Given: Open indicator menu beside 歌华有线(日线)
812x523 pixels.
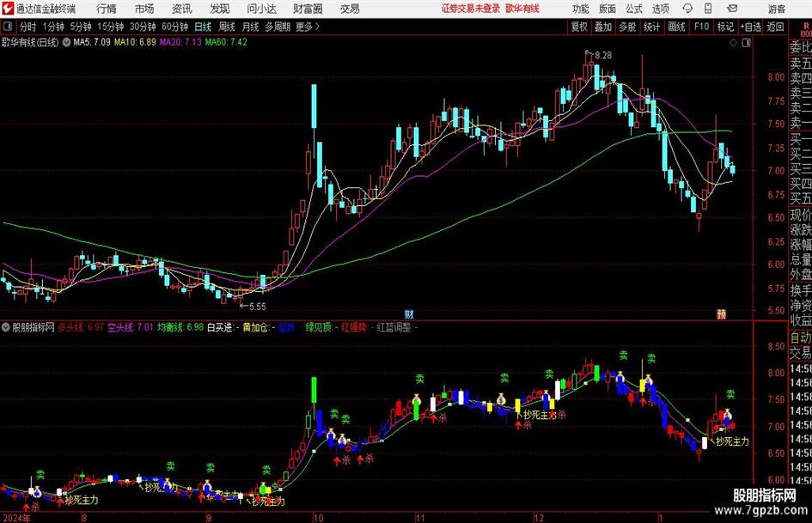Looking at the screenshot, I should pyautogui.click(x=66, y=42).
